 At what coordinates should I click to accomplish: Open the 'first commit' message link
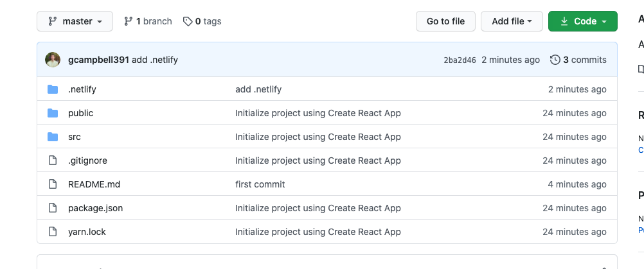(x=260, y=184)
